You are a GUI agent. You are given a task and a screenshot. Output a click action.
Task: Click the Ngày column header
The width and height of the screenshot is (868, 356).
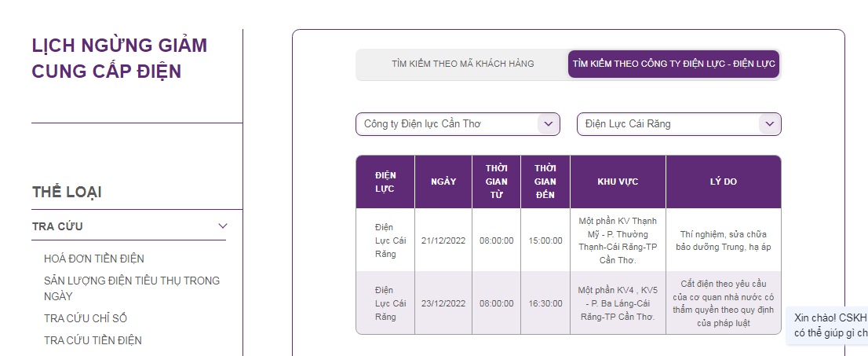coord(443,182)
